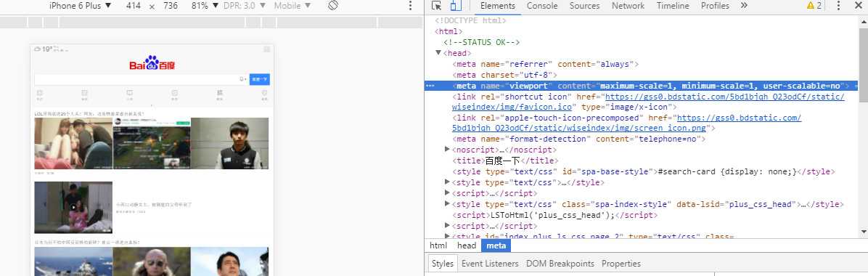Viewport: 868px width, 276px height.
Task: Click the html breadcrumb
Action: [438, 245]
